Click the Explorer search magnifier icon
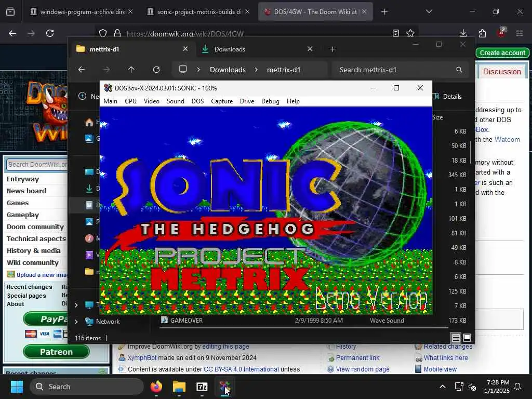Viewport: 532px width, 399px height. [459, 70]
